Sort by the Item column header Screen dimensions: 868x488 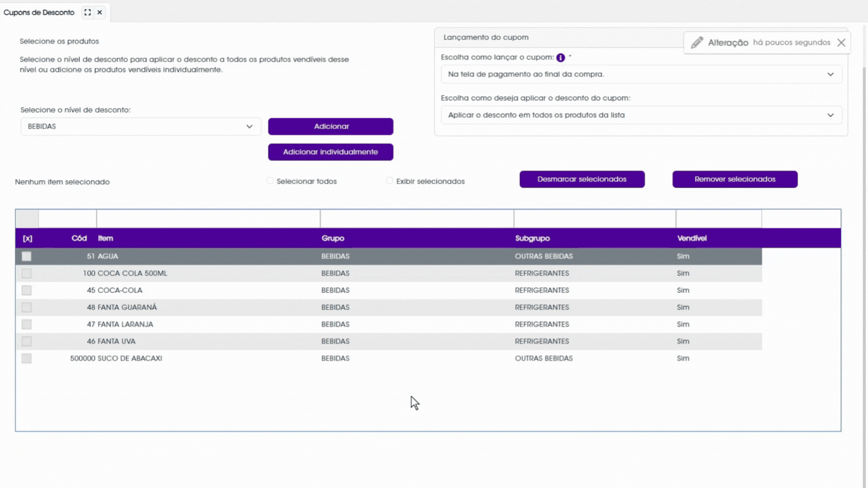(x=105, y=238)
